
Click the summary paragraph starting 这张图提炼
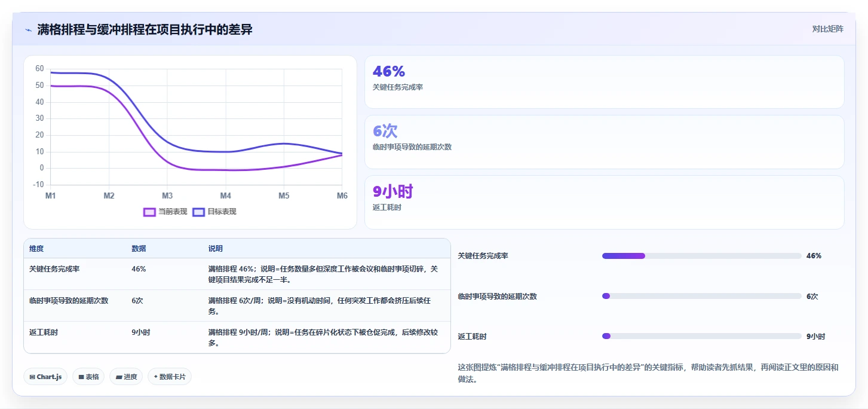(x=648, y=374)
